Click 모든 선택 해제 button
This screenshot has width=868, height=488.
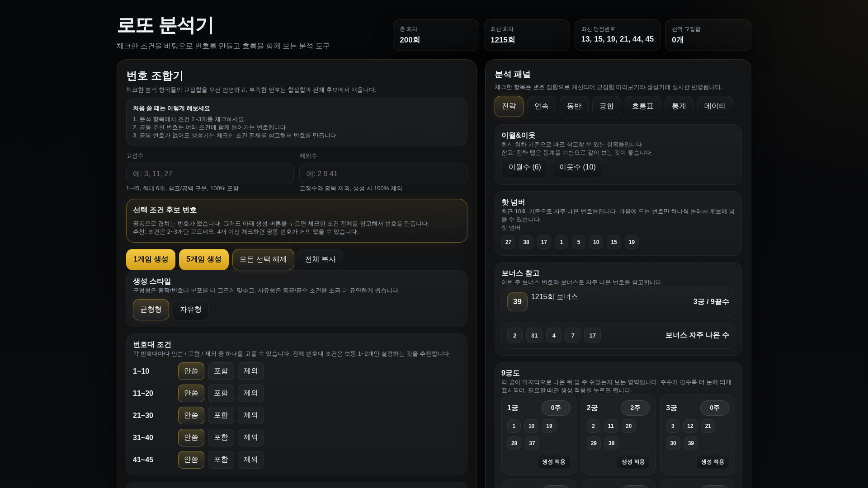[x=263, y=259]
